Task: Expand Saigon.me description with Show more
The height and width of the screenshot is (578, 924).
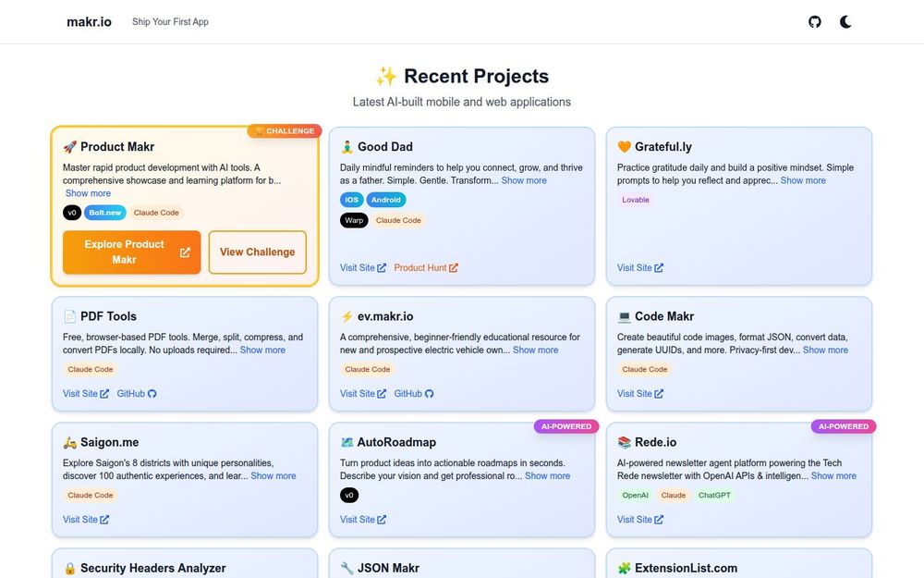Action: (x=274, y=476)
